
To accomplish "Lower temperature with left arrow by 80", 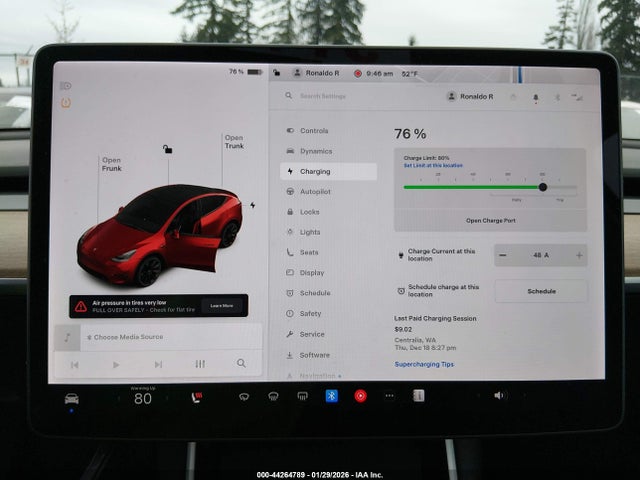I will coord(119,398).
